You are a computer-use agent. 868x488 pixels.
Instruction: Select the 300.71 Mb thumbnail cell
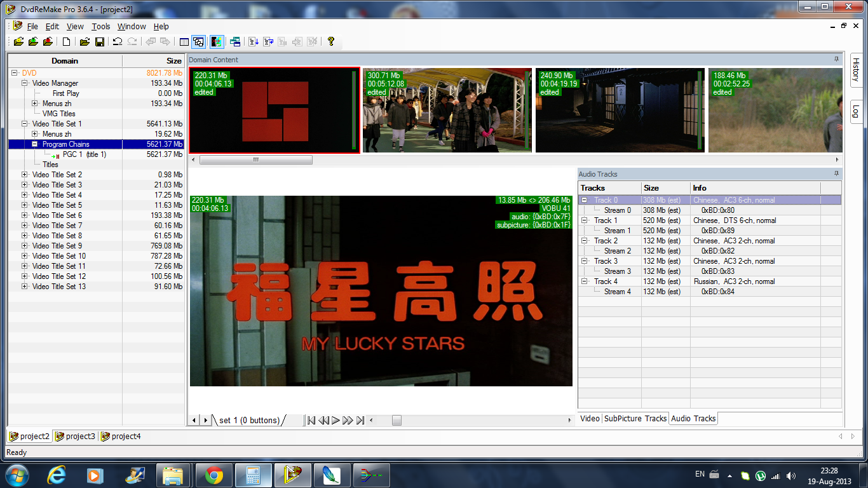447,110
